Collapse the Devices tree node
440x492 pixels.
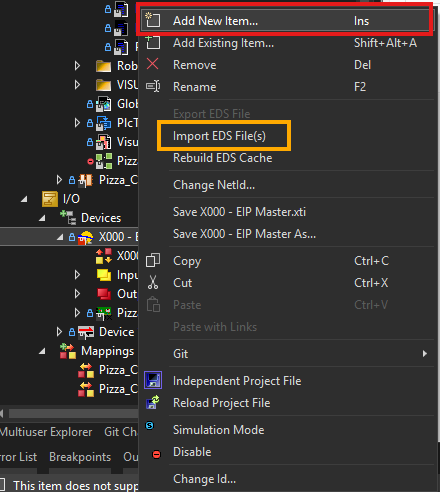tap(42, 218)
